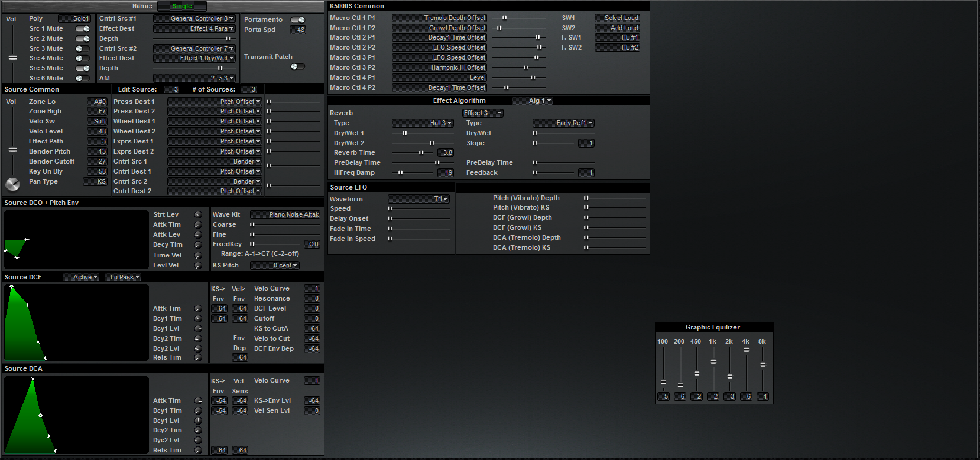Adjust the LFO Speed slider
Image resolution: width=980 pixels, height=460 pixels.
[420, 209]
